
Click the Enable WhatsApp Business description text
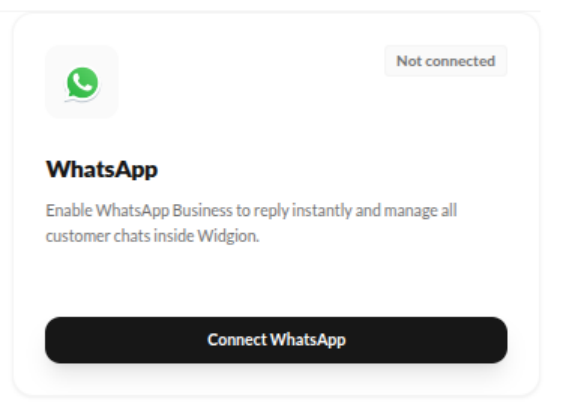(251, 223)
